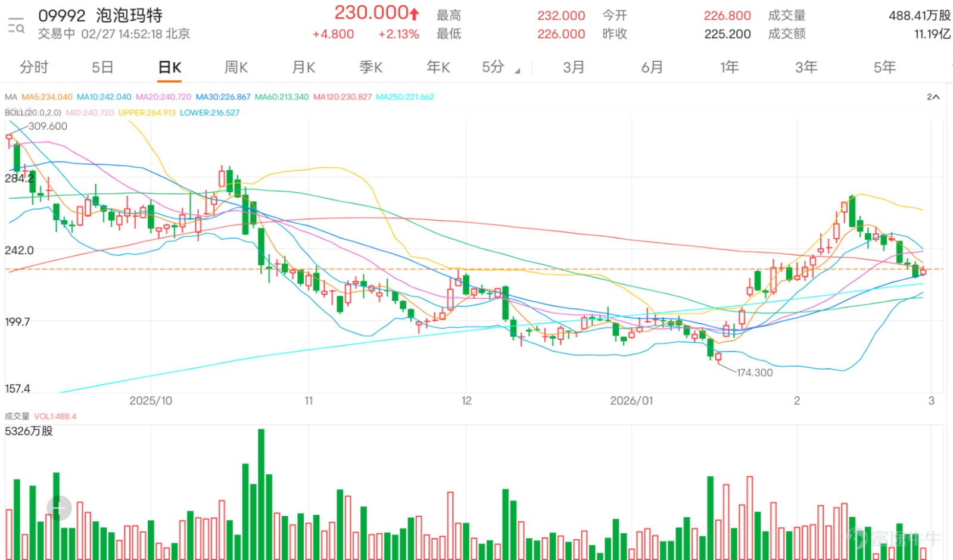Image resolution: width=953 pixels, height=560 pixels.
Task: Click the 174.300 low price marker
Action: tap(755, 373)
